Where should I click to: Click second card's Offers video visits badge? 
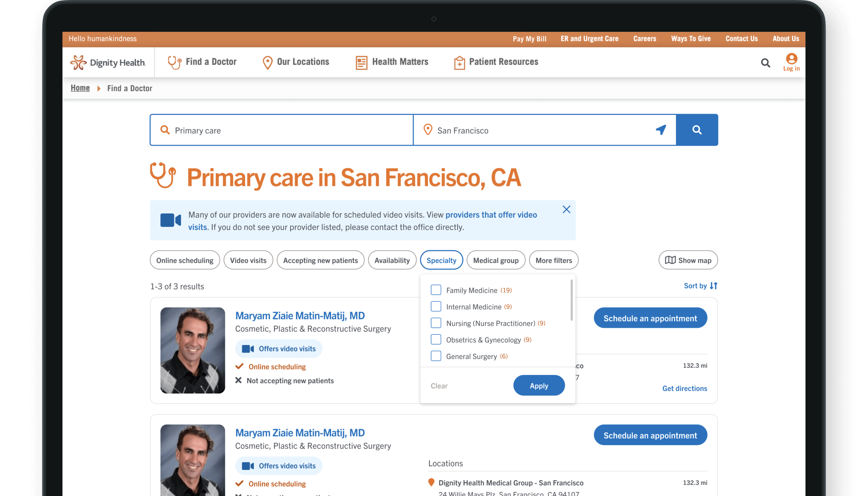tap(279, 466)
